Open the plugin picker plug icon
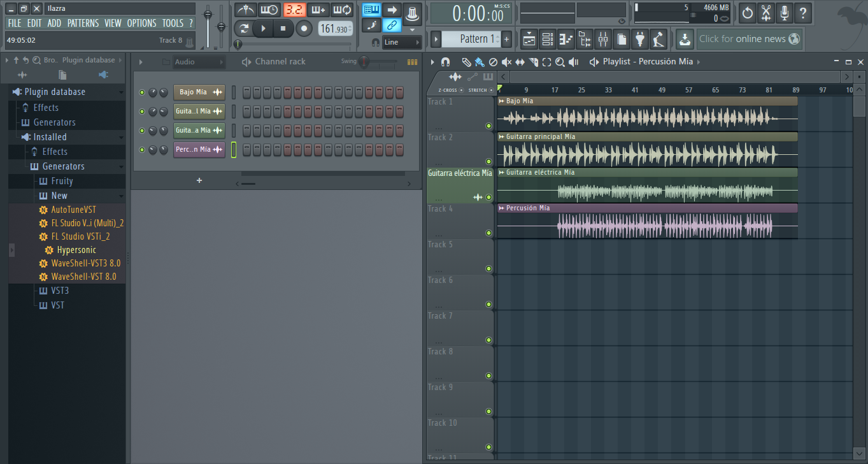 pyautogui.click(x=640, y=39)
